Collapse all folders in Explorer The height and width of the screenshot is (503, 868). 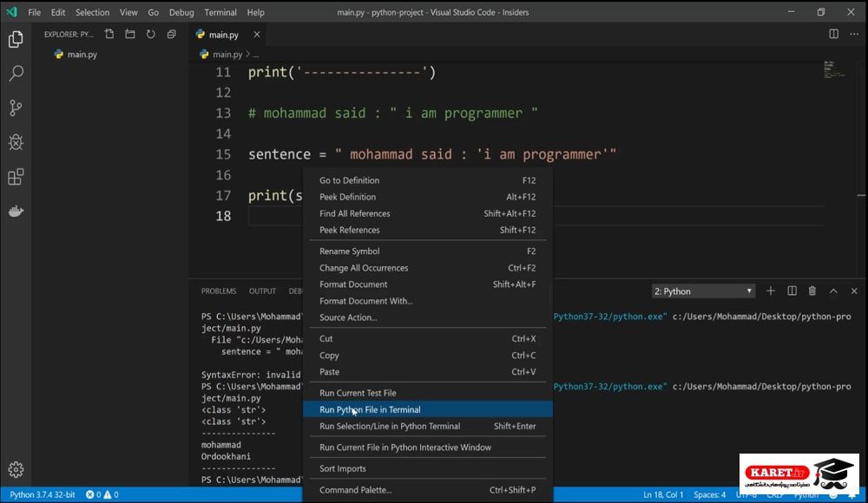[172, 35]
